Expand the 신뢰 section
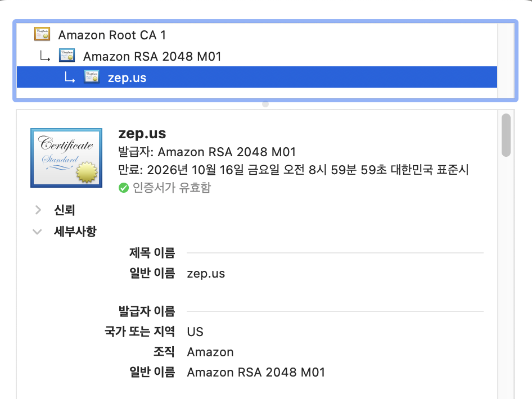Viewport: 532px width, 399px height. (38, 210)
